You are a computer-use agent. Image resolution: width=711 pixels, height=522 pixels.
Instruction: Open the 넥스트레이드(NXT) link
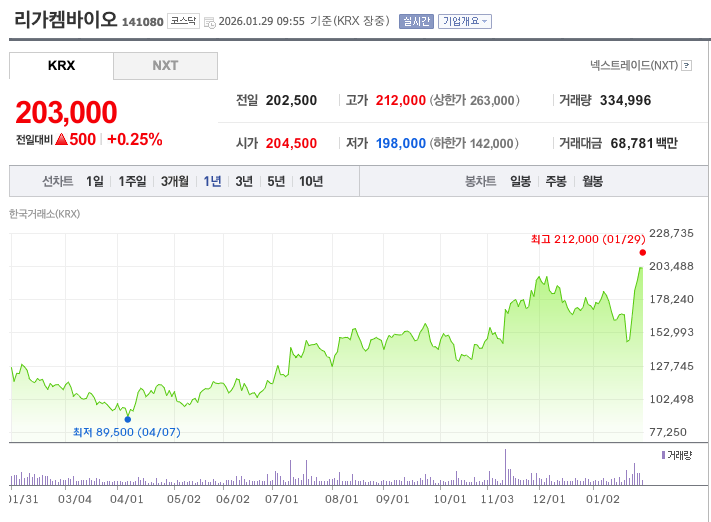pyautogui.click(x=634, y=66)
